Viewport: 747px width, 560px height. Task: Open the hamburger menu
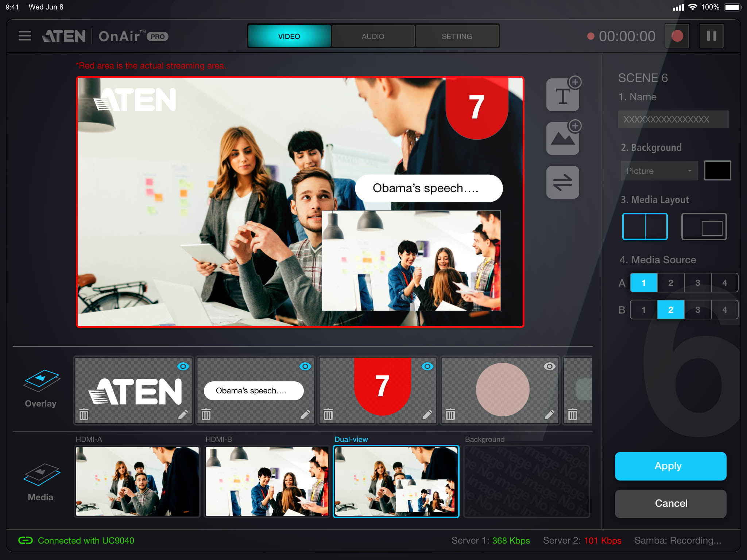24,36
